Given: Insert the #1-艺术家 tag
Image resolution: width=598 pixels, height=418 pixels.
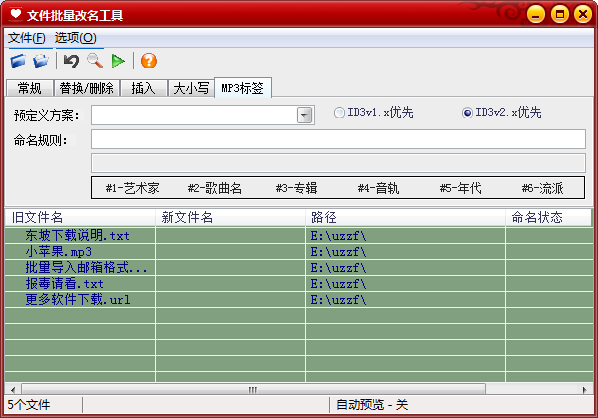Looking at the screenshot, I should pos(132,188).
